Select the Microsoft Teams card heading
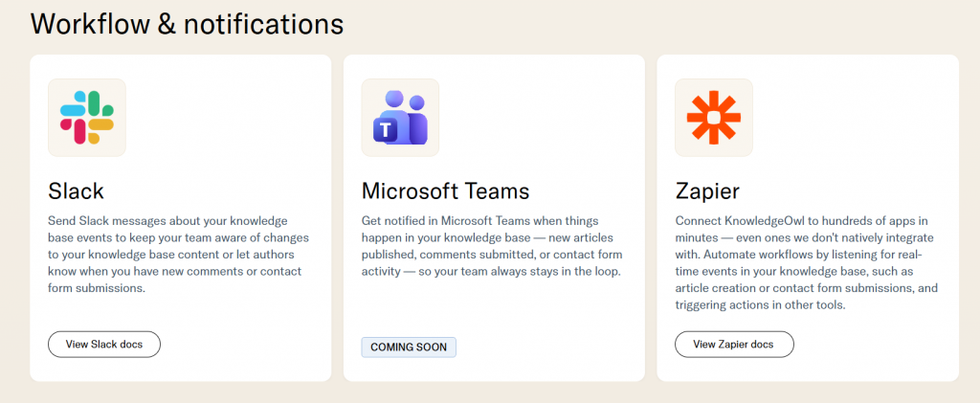 tap(446, 190)
